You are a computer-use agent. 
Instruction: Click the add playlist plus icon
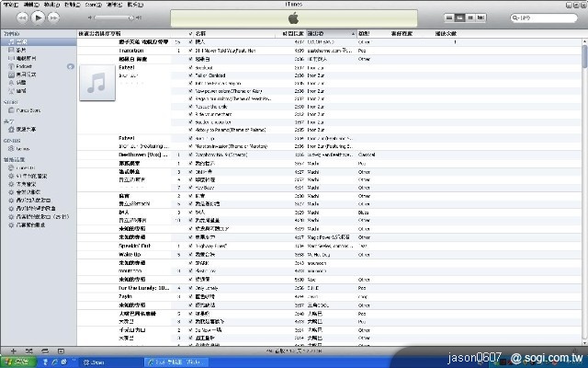(x=13, y=351)
